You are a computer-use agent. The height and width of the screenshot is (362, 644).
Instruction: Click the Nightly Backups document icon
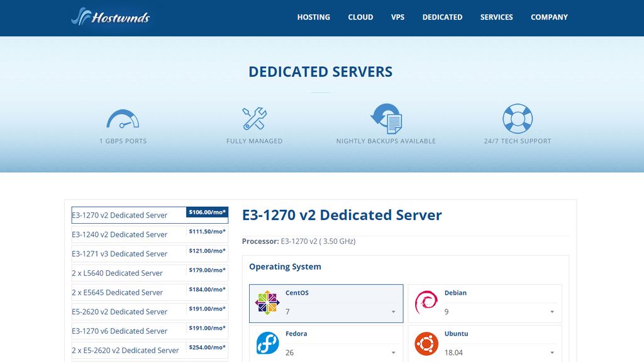click(x=386, y=119)
